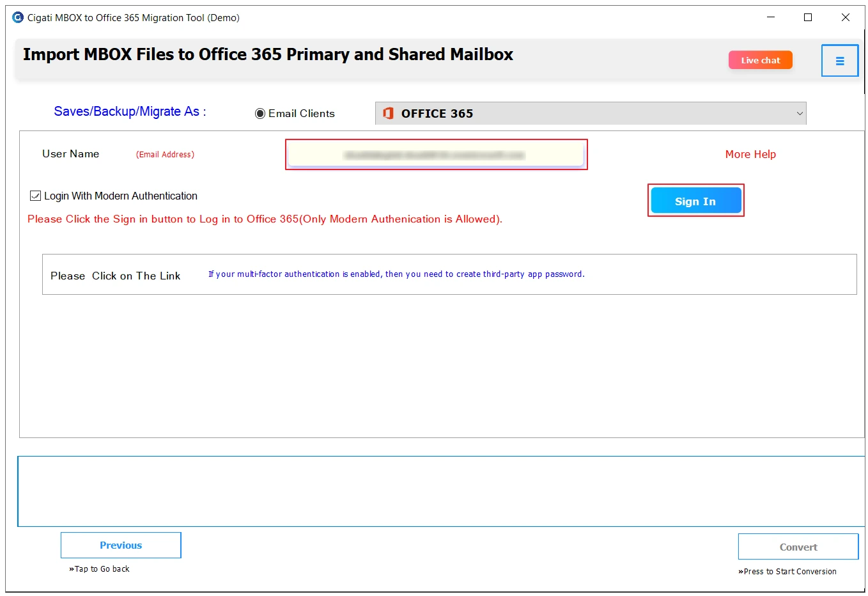Click the "User Name" label
This screenshot has width=868, height=596.
[71, 153]
